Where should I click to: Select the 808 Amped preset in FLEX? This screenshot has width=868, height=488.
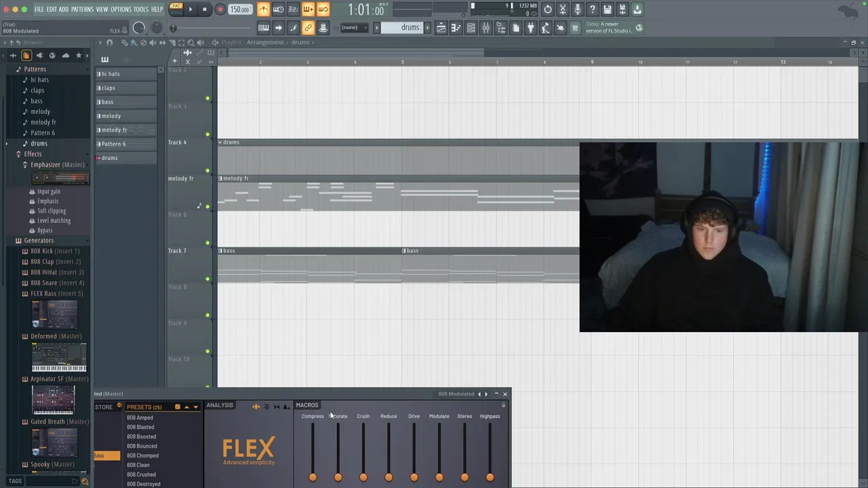click(x=140, y=418)
